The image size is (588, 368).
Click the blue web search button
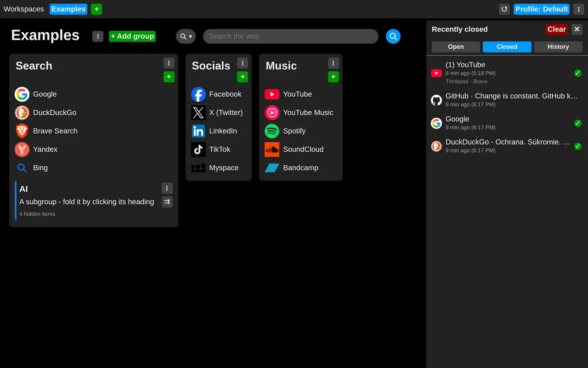393,36
